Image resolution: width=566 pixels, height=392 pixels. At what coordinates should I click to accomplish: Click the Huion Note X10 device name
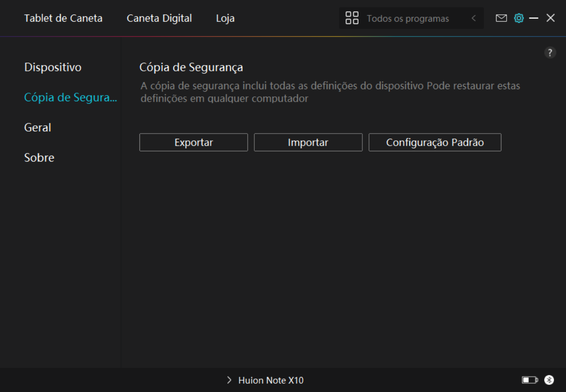coord(271,380)
